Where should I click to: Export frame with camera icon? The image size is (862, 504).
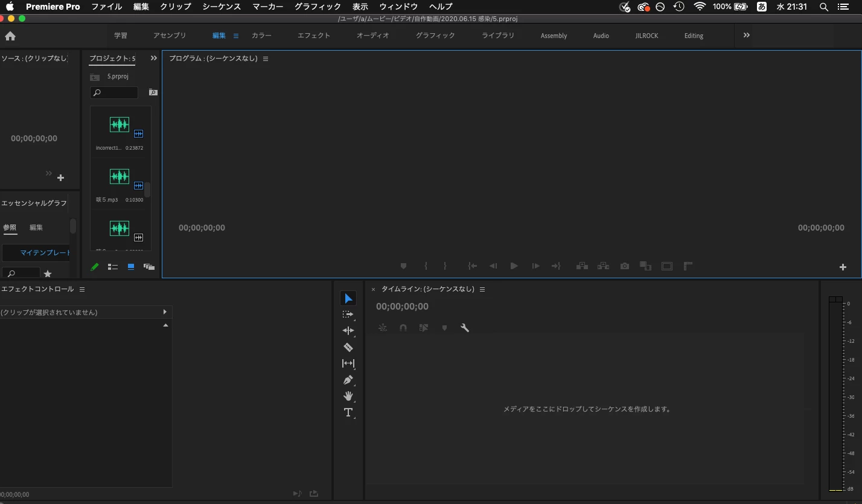(x=625, y=266)
